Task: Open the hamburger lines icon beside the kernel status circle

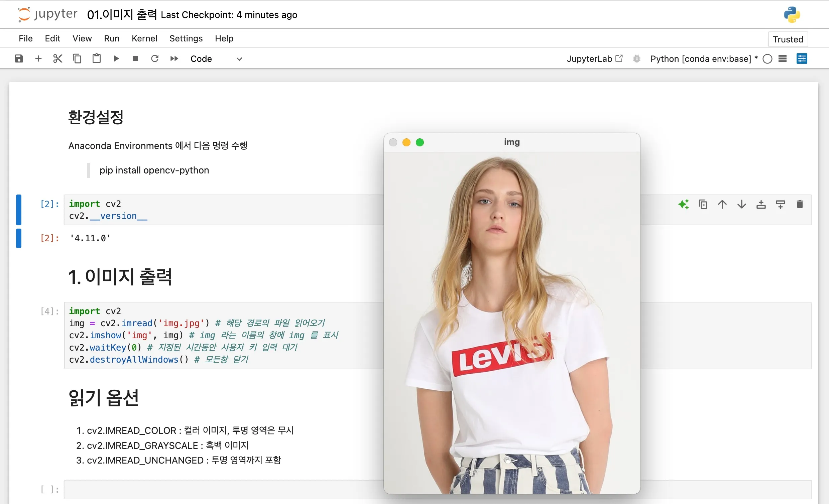Action: pos(783,59)
